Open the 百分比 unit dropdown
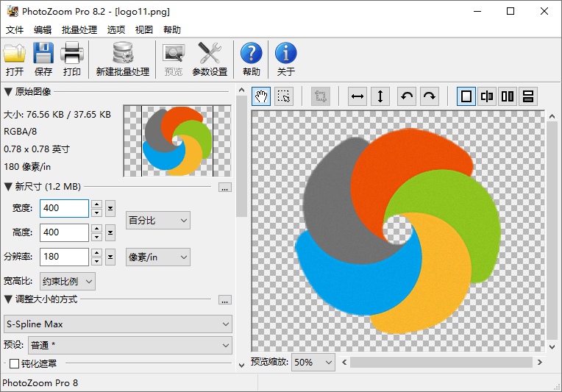 pos(157,221)
